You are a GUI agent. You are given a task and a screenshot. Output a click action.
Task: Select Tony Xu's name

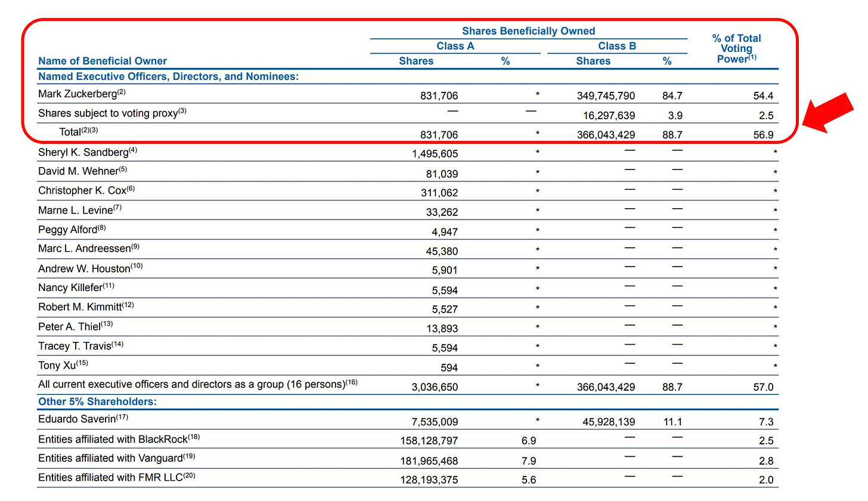[62, 365]
